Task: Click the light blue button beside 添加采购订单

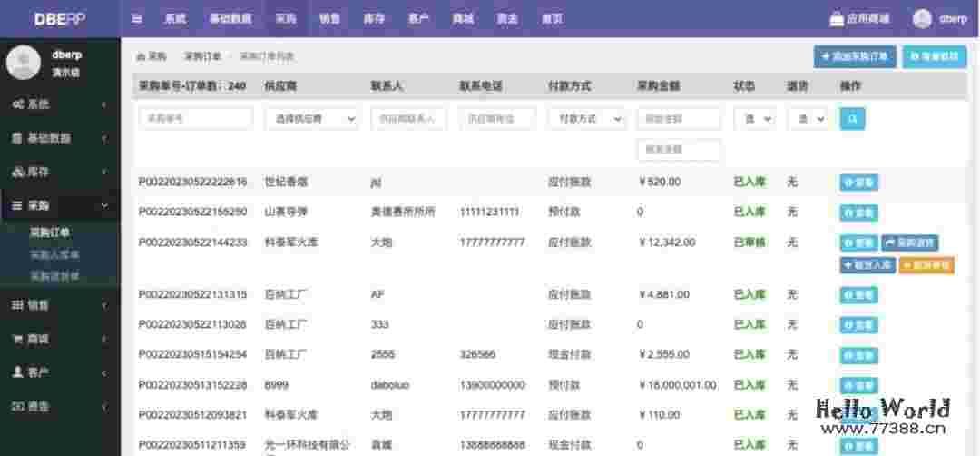Action: (x=935, y=56)
